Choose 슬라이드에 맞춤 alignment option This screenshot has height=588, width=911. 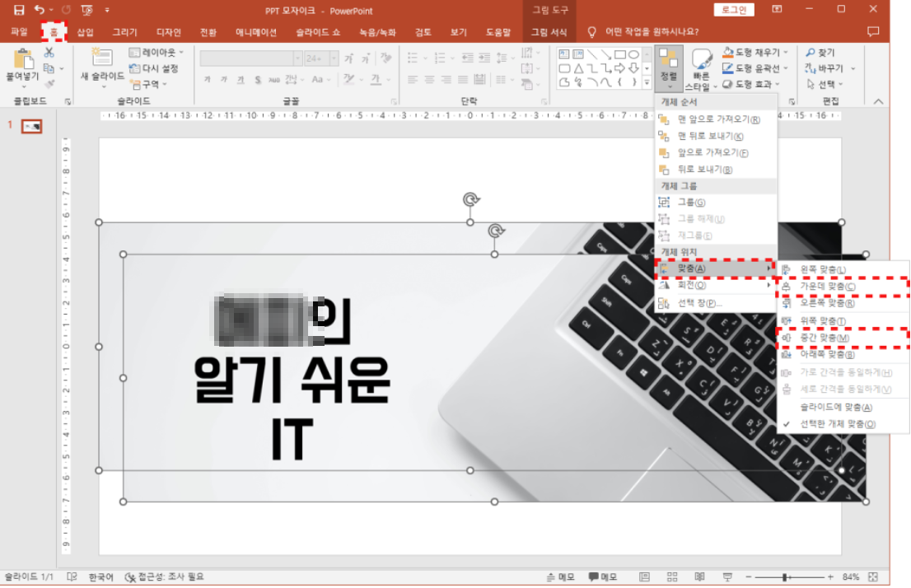836,407
